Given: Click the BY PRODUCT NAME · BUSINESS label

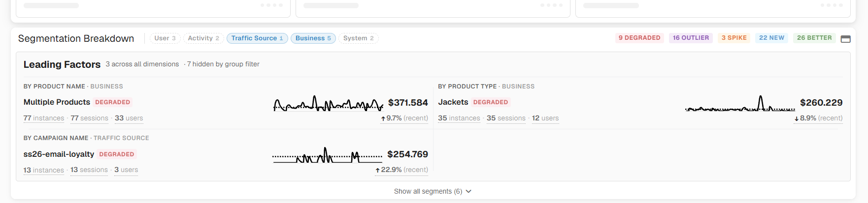Looking at the screenshot, I should (x=73, y=87).
